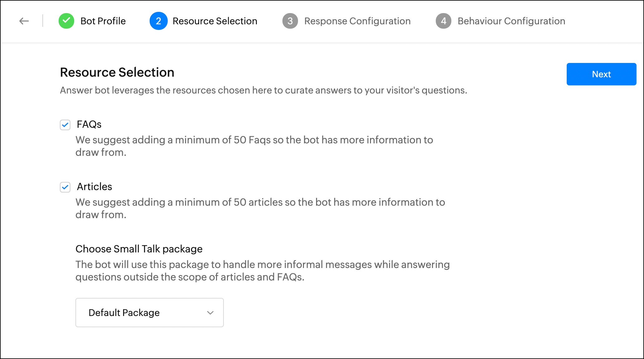Open the Bot Profile step
Viewport: 644px width, 359px height.
[x=103, y=21]
